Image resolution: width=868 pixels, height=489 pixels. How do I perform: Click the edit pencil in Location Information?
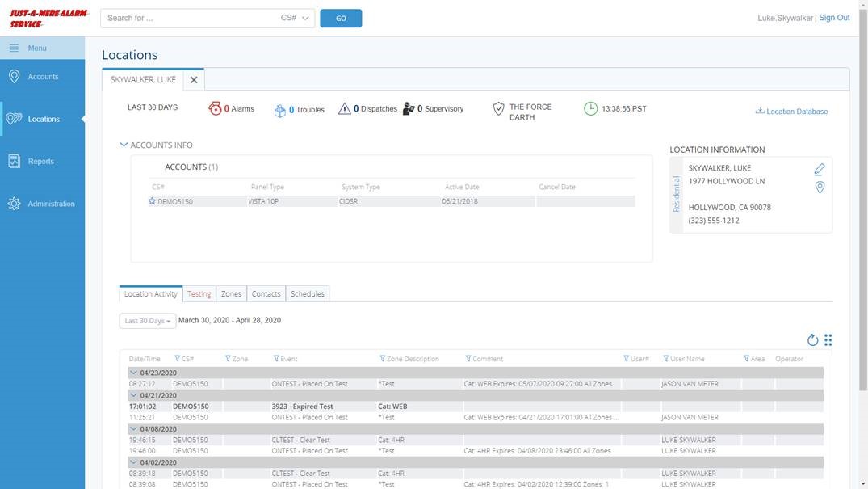coord(820,169)
